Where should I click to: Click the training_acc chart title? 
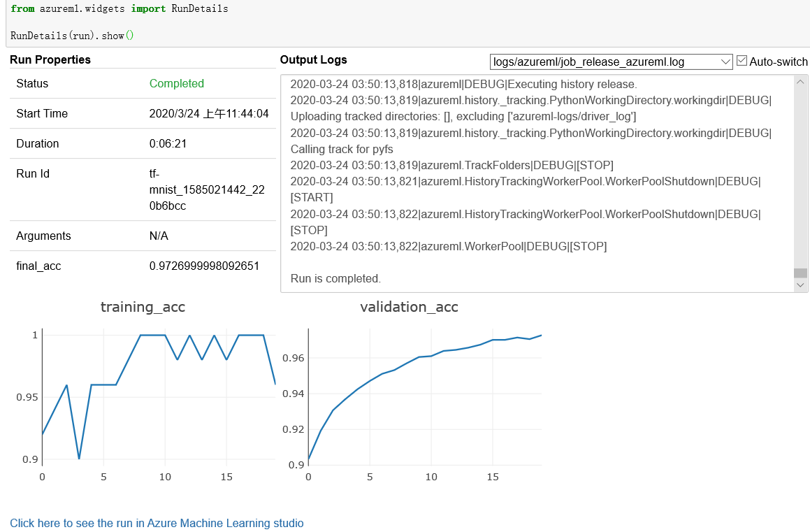[143, 307]
